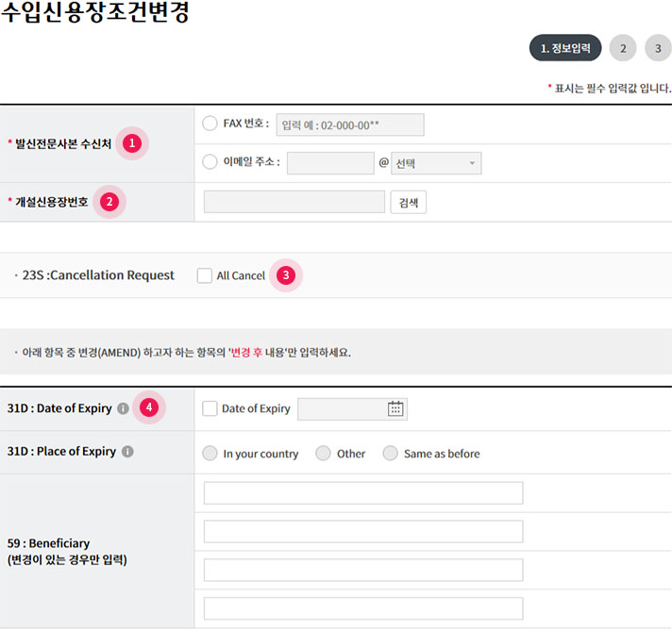672x630 pixels.
Task: Click the first Beneficiary text field
Action: (363, 493)
